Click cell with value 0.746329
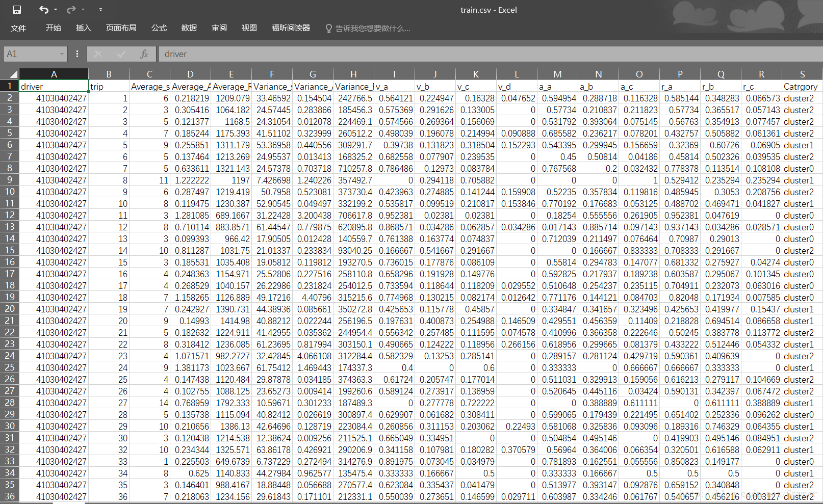The image size is (823, 504). tap(721, 426)
